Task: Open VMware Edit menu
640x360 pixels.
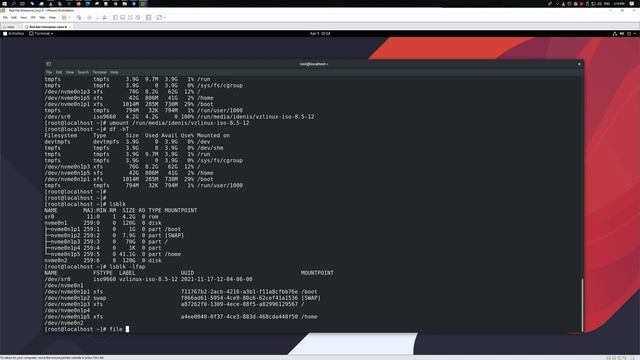Action: point(14,18)
